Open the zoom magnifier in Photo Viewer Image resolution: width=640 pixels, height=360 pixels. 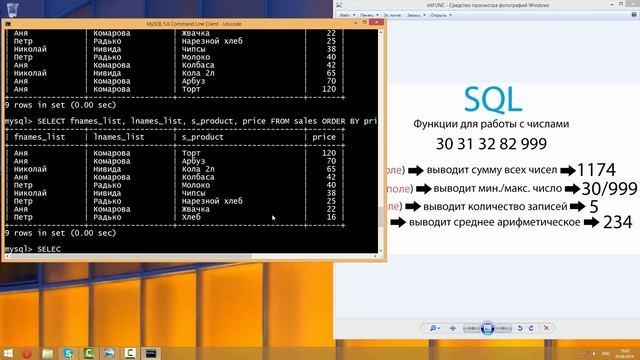(x=434, y=328)
